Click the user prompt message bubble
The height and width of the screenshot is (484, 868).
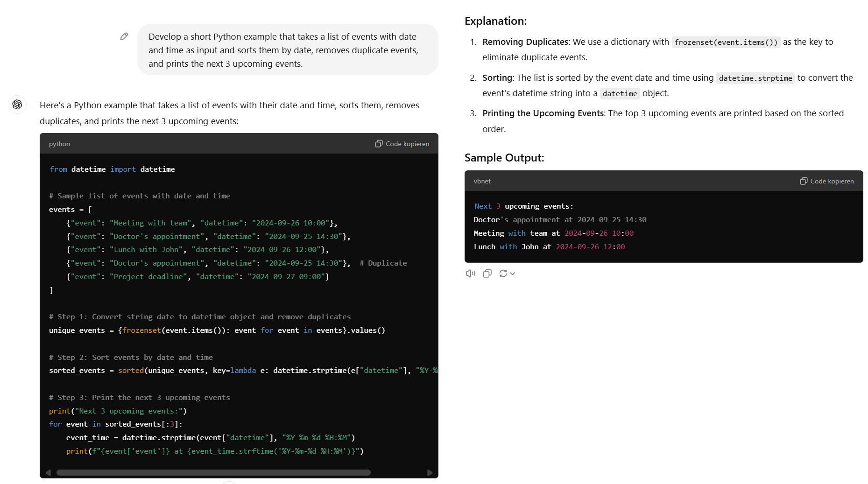pos(287,50)
